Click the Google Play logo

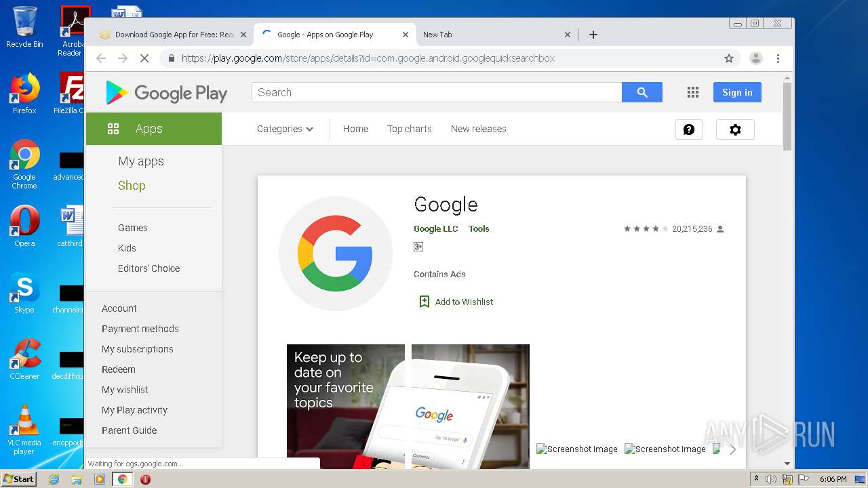pyautogui.click(x=166, y=93)
